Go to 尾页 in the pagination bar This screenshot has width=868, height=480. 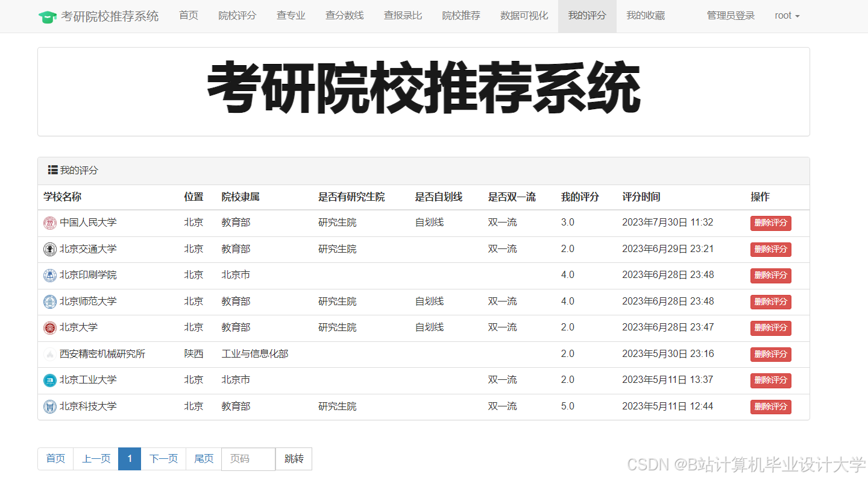(x=203, y=458)
